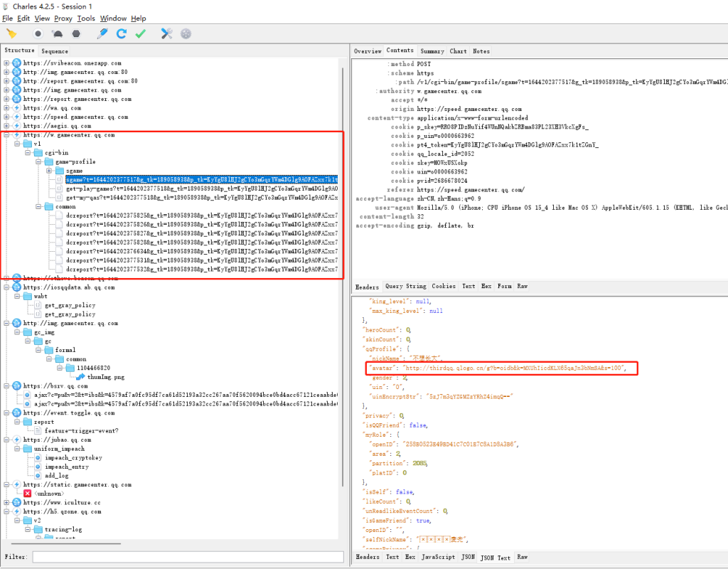Select the thumImg.png request

click(x=105, y=377)
